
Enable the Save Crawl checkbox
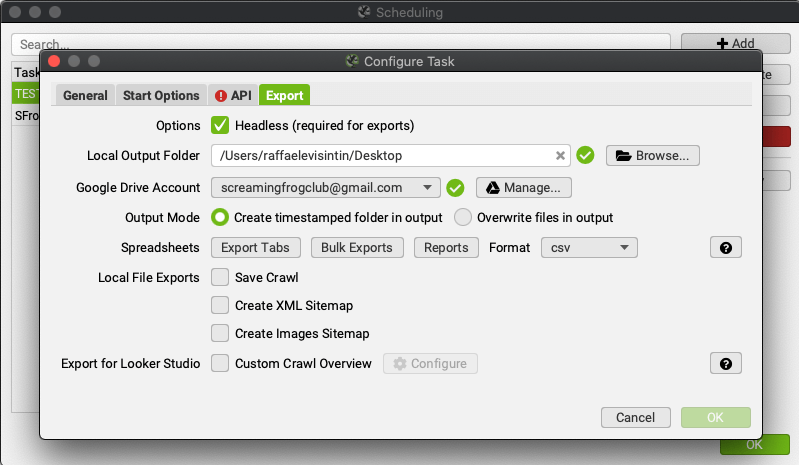pos(220,278)
